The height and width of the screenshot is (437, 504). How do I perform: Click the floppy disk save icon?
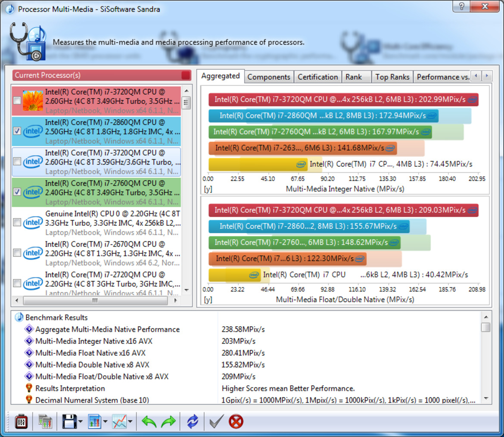tap(69, 421)
